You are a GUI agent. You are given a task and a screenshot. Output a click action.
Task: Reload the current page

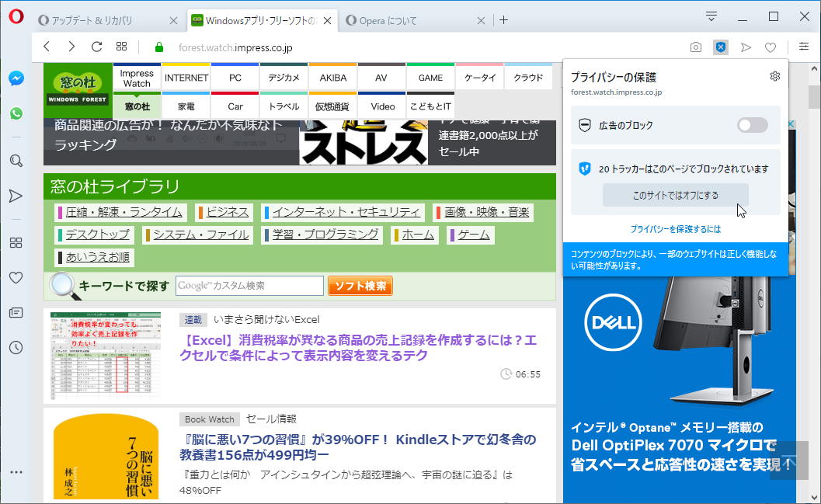coord(96,47)
